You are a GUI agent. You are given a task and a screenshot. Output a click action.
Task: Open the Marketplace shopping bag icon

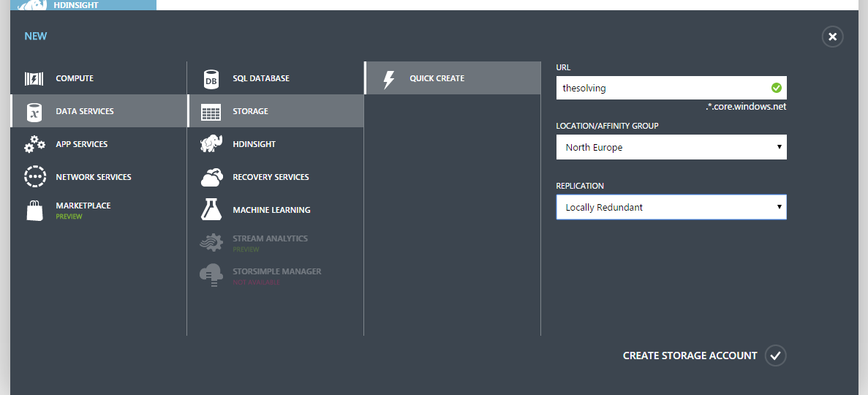click(x=34, y=211)
